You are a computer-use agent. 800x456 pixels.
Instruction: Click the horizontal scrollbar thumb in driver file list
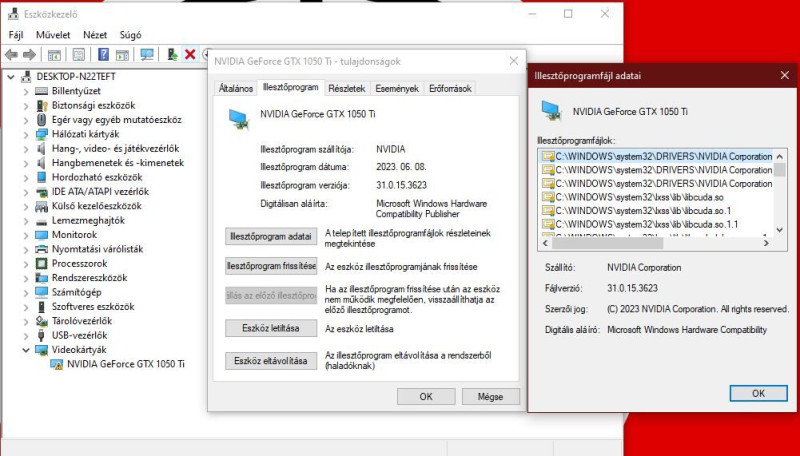[607, 244]
